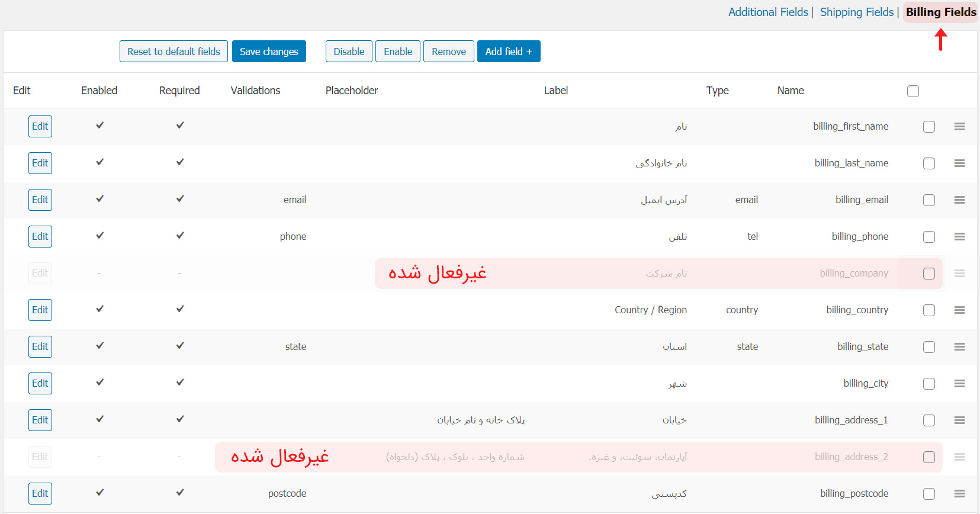The image size is (980, 514).
Task: Click the drag handle for billing_postcode row
Action: (x=959, y=494)
